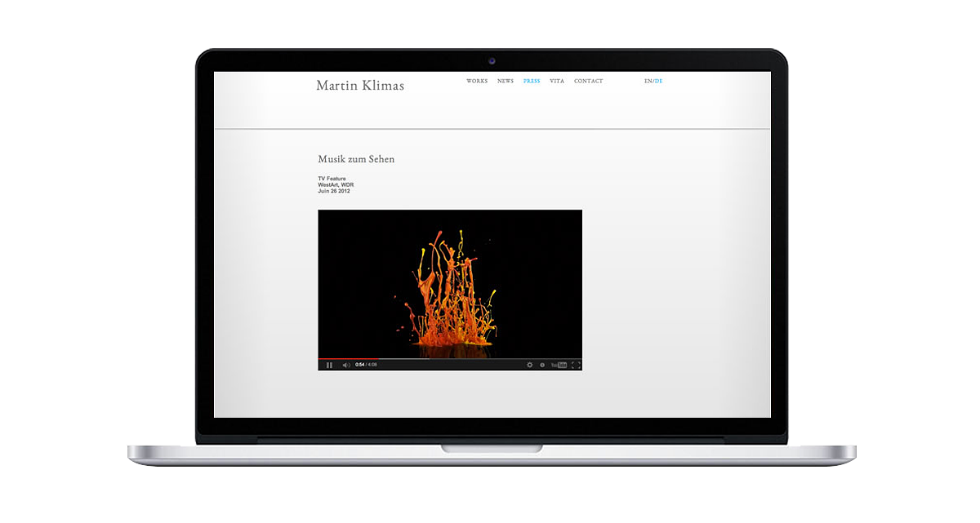The height and width of the screenshot is (523, 980).
Task: Pause the video with the pause button
Action: point(329,365)
